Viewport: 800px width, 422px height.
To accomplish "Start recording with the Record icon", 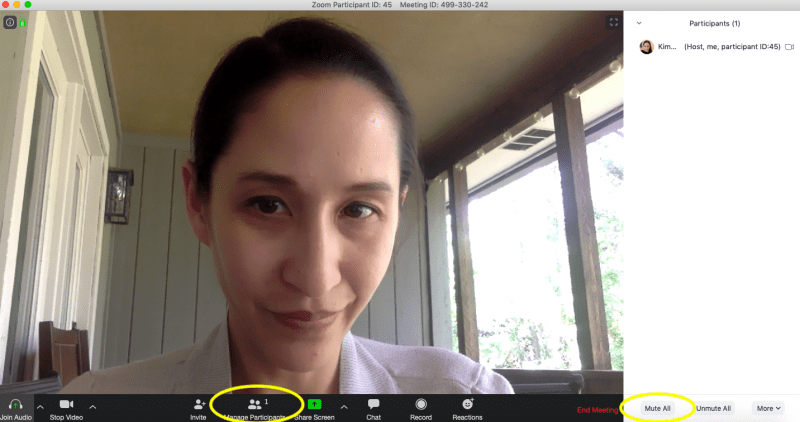I will coord(421,404).
